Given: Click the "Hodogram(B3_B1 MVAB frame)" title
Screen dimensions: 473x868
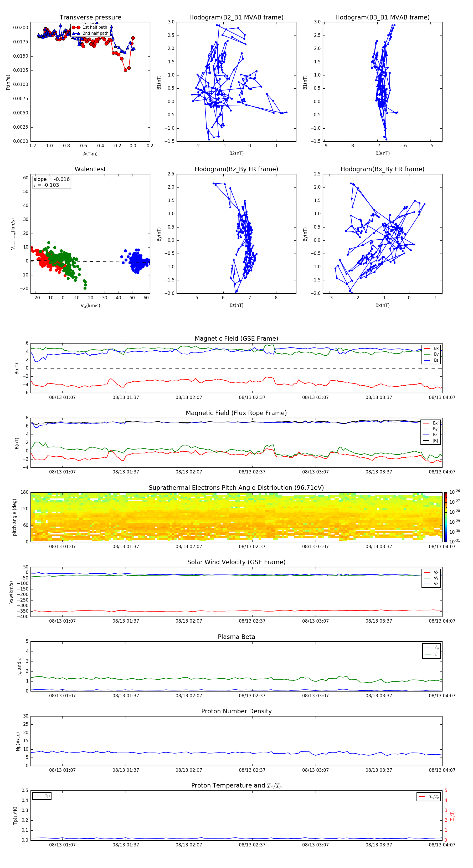Looking at the screenshot, I should click(x=382, y=18).
